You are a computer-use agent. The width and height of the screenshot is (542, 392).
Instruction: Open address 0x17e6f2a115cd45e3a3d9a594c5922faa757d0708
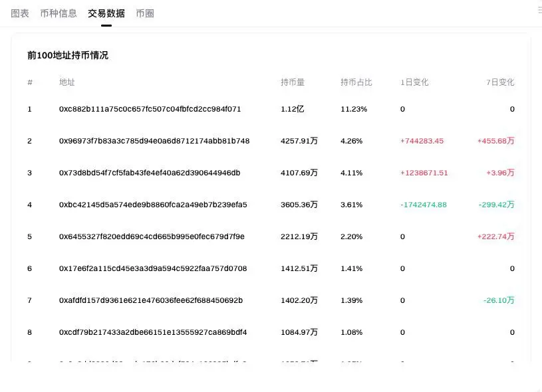coord(153,268)
